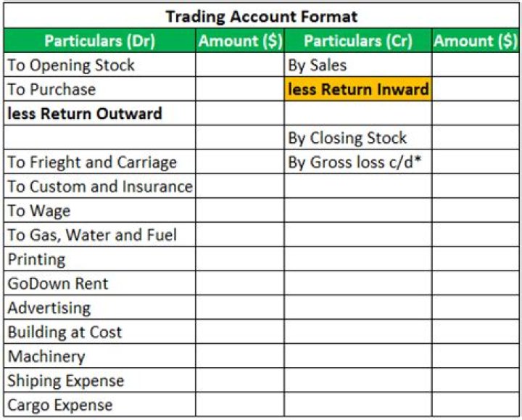
Task: Select the Shiping Expense cell
Action: click(99, 381)
